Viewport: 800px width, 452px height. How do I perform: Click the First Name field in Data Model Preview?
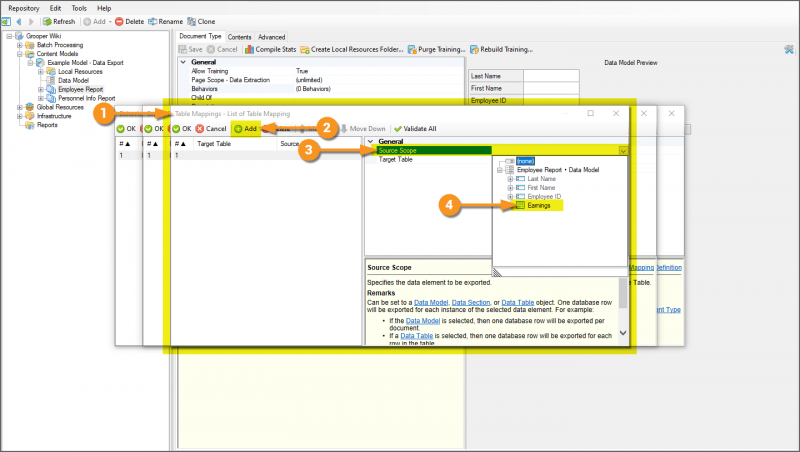551,88
